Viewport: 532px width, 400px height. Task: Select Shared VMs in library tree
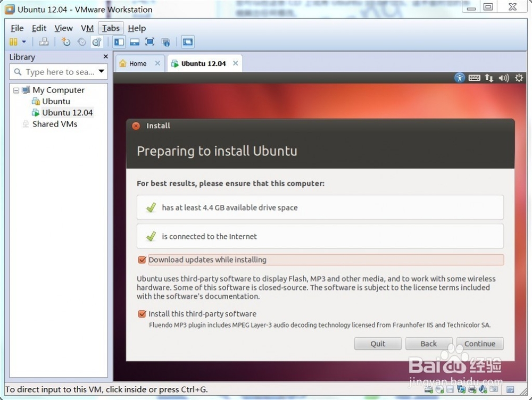(55, 124)
